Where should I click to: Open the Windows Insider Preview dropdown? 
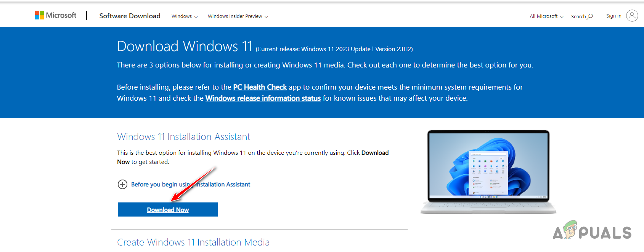tap(238, 16)
